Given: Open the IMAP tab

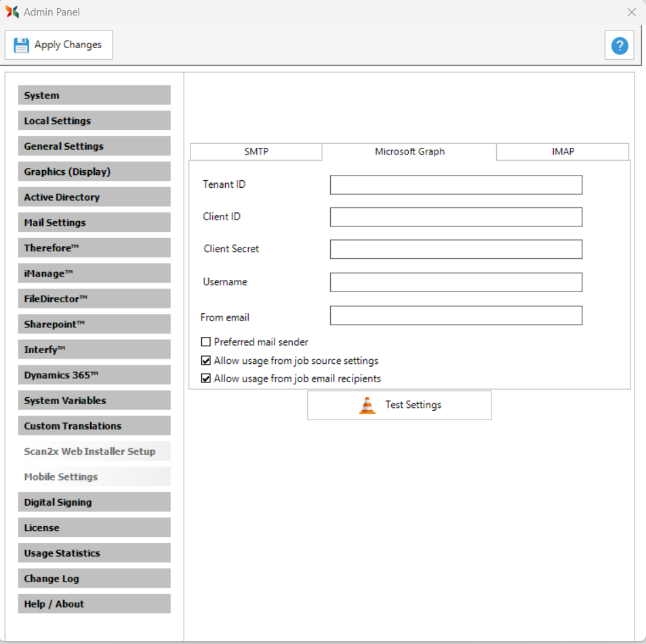Looking at the screenshot, I should click(563, 152).
